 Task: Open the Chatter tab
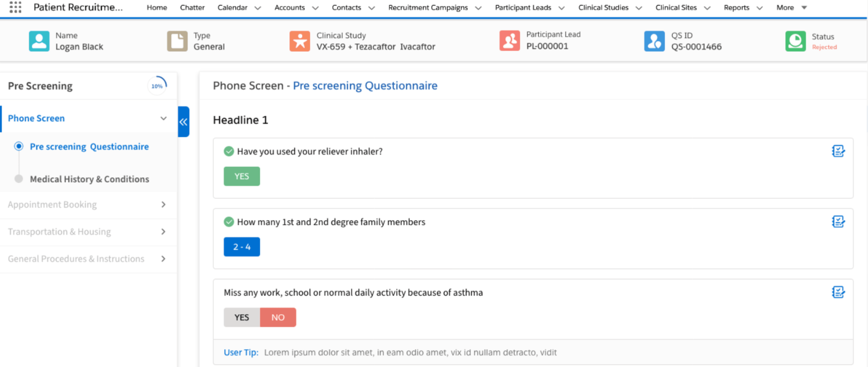pyautogui.click(x=193, y=8)
